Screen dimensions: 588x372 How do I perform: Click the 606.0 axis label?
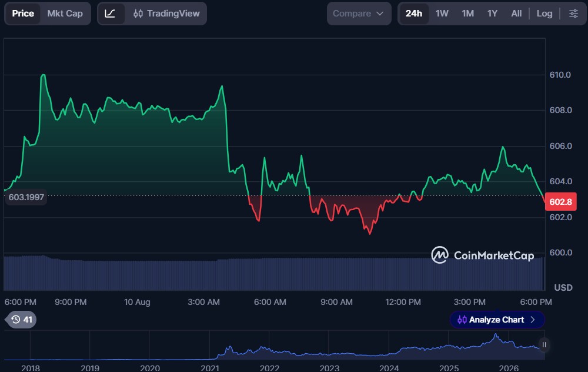pos(560,145)
